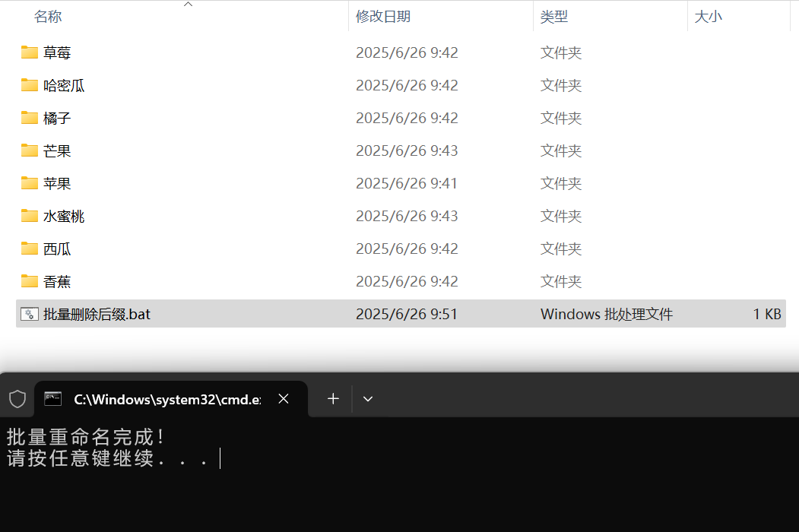Click the batch file icon of 批量删除后缀.bat

tap(30, 314)
